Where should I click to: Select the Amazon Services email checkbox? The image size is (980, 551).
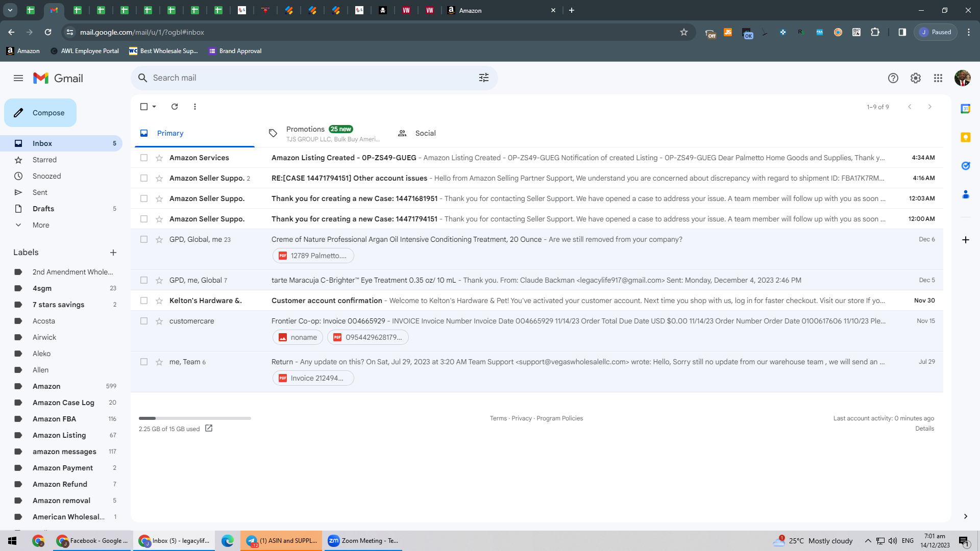click(x=144, y=158)
